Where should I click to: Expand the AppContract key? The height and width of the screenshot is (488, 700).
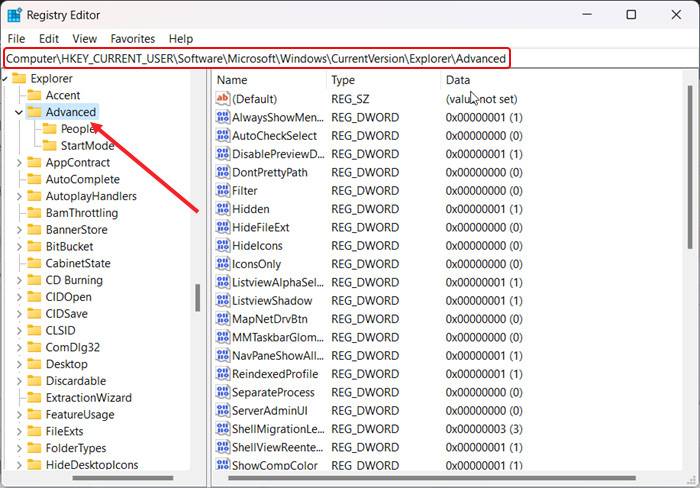(x=19, y=162)
